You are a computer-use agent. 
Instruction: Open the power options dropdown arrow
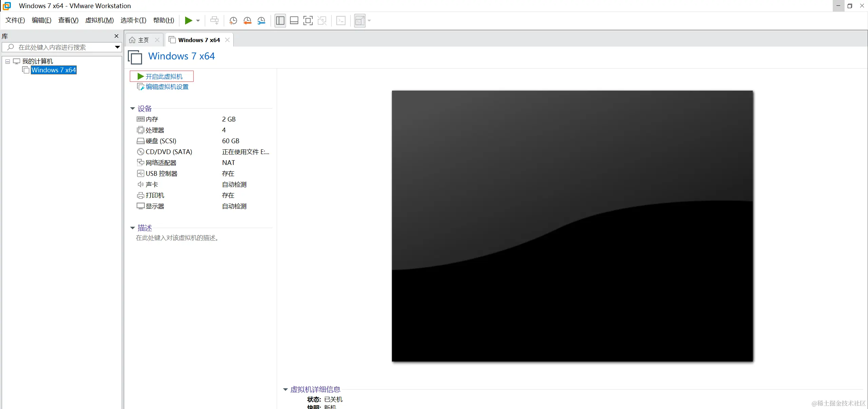[x=198, y=21]
